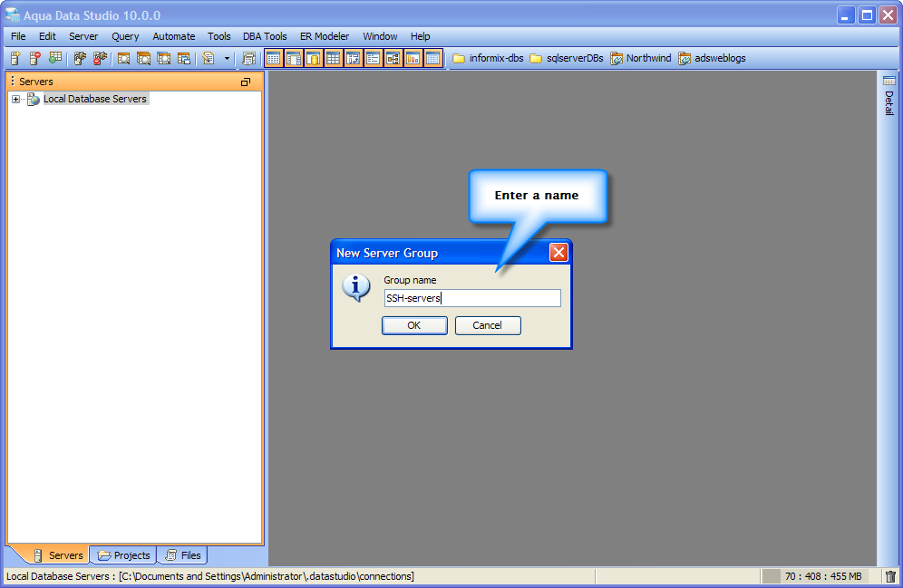
Task: Click the connect server plug icon
Action: coord(80,58)
